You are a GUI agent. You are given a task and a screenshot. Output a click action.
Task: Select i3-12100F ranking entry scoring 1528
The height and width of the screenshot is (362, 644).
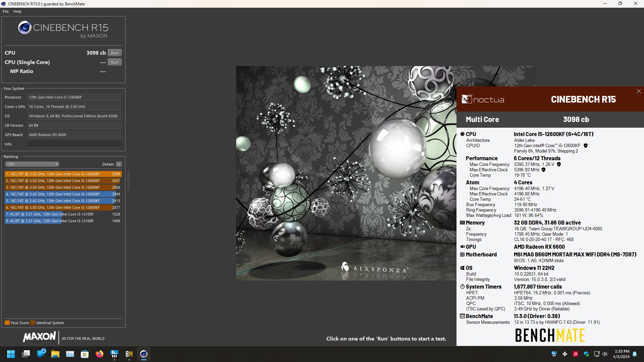click(63, 214)
